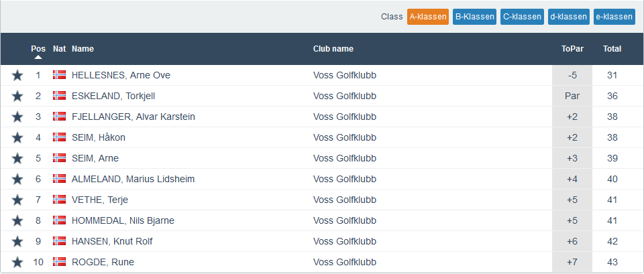Mark FJELLANGER, Alvar Karstein as favorite
The height and width of the screenshot is (274, 644).
click(17, 117)
